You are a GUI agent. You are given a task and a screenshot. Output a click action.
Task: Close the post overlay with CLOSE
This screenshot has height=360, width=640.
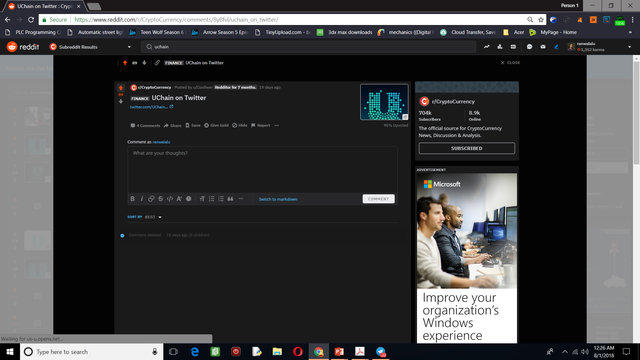510,63
